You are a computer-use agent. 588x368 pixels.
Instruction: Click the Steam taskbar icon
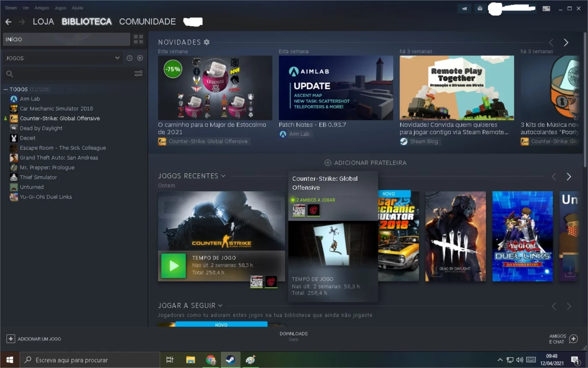(231, 360)
